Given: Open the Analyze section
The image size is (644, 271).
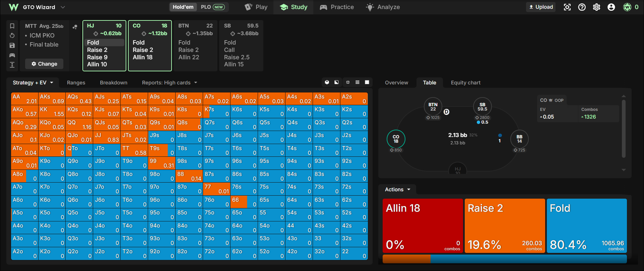Looking at the screenshot, I should (383, 7).
